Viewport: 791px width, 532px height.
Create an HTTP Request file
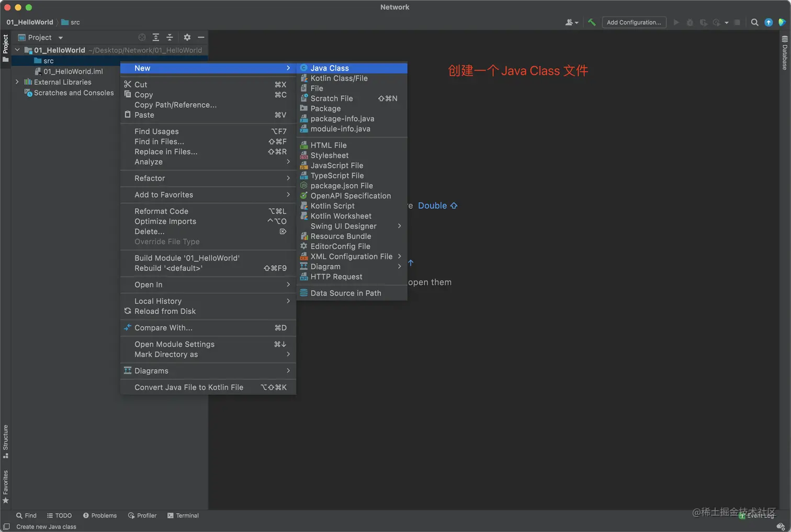(x=352, y=277)
